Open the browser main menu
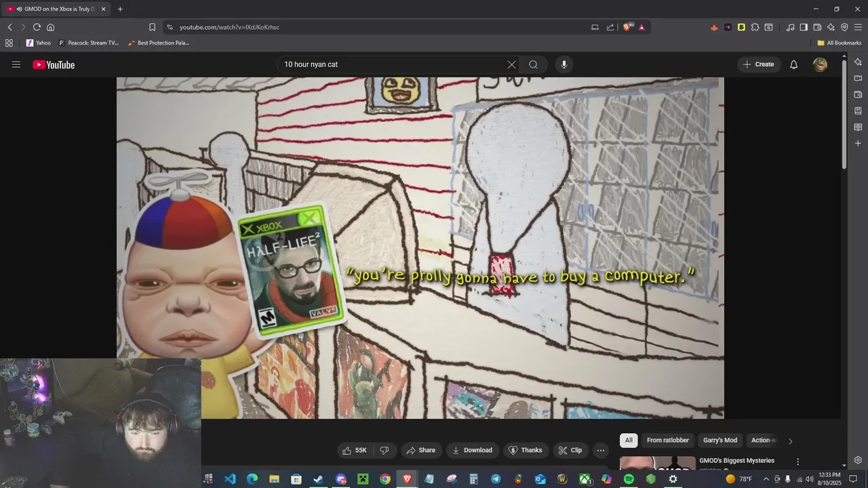 coord(858,27)
